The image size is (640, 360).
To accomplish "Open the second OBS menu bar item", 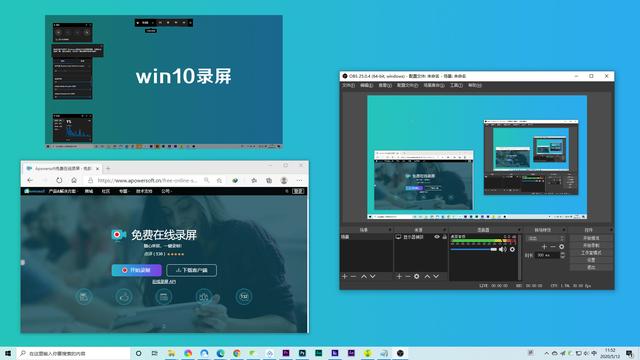I will [367, 85].
